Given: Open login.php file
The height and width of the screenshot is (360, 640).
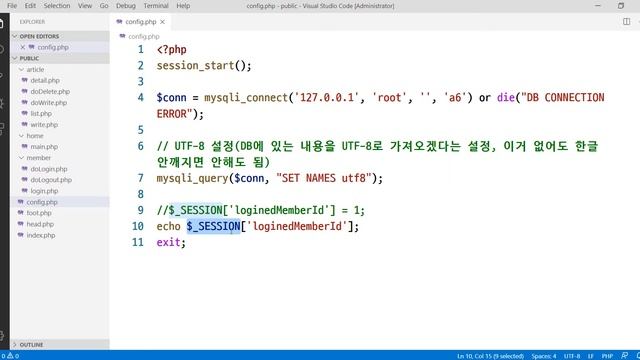Looking at the screenshot, I should pos(44,191).
